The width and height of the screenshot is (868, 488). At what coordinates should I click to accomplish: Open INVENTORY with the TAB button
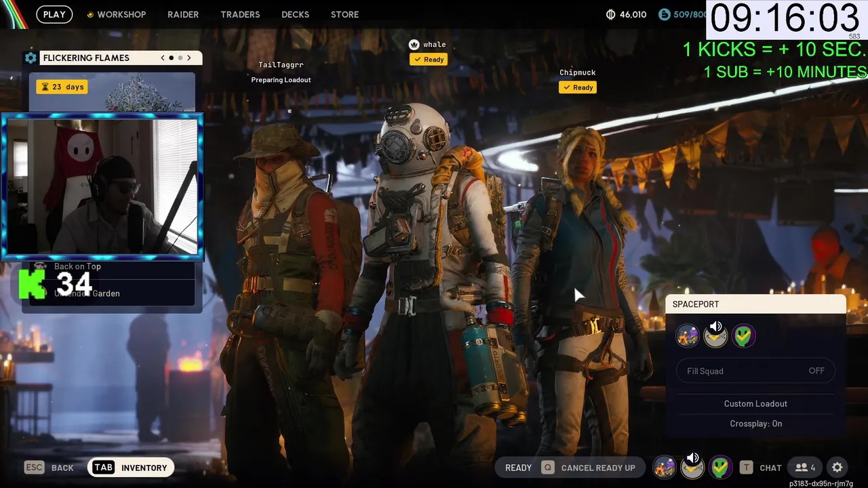(131, 468)
